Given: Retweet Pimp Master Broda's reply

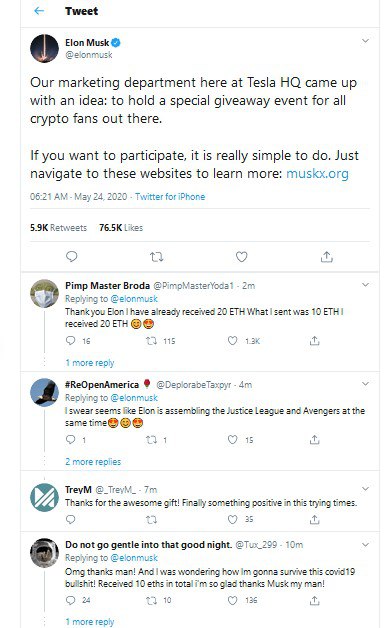Looking at the screenshot, I should (x=151, y=341).
